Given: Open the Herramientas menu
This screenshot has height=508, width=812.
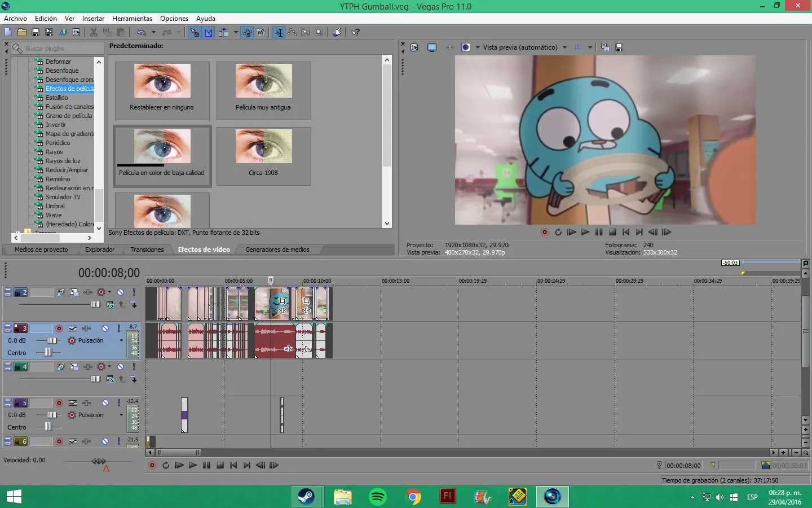Looking at the screenshot, I should [132, 19].
